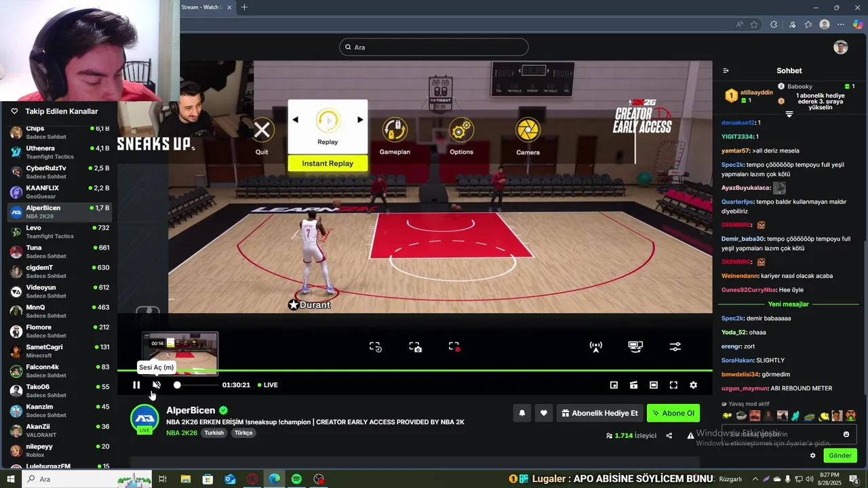Toggle notifications with the bell button

[522, 413]
